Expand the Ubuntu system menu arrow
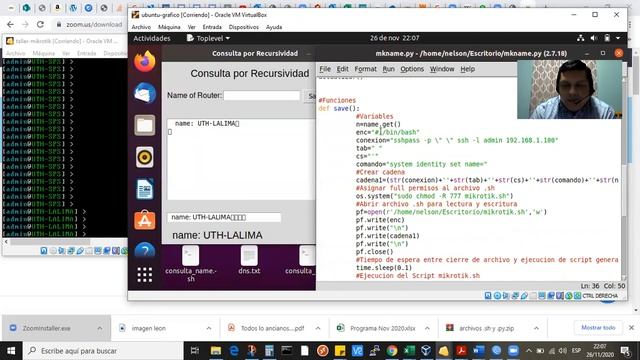 click(618, 38)
